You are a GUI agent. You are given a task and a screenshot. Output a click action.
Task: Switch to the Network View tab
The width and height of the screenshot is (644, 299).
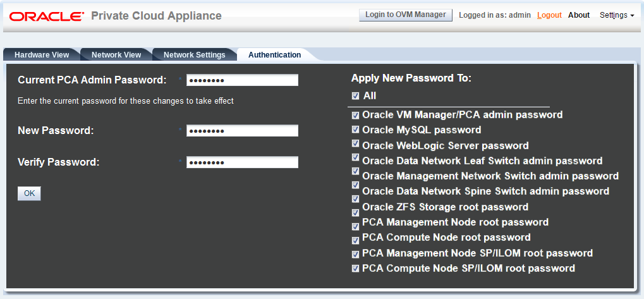tap(116, 54)
